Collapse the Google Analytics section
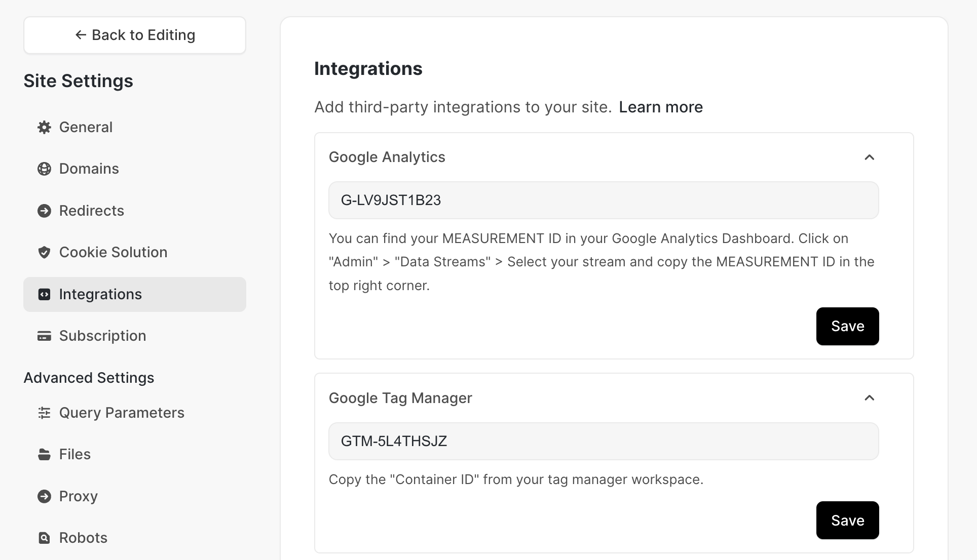This screenshot has height=560, width=977. tap(869, 157)
